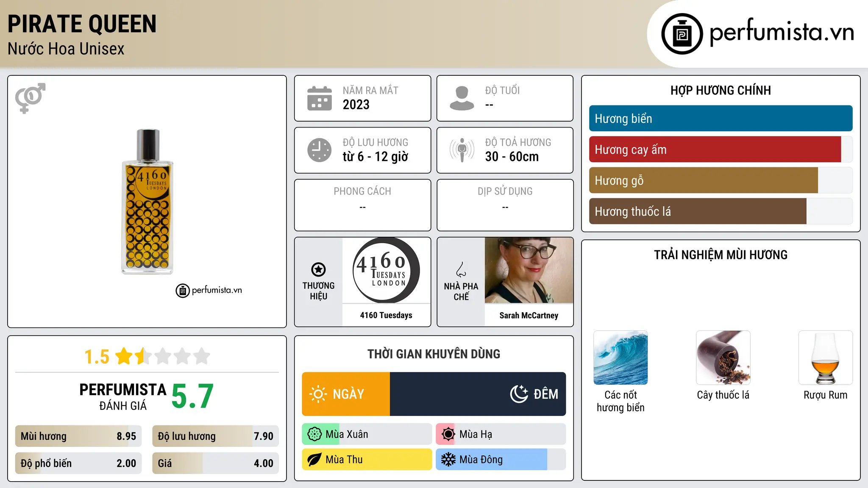Click the Mùa Thu season bar
Image resolution: width=868 pixels, height=488 pixels.
367,460
